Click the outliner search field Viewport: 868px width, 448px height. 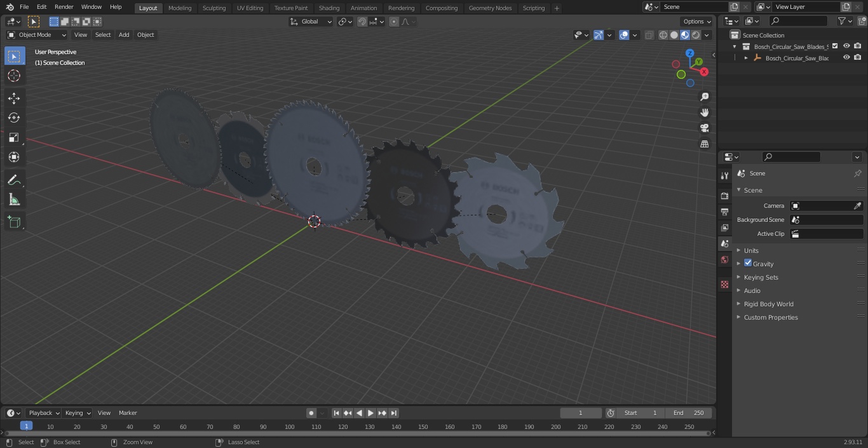[798, 21]
